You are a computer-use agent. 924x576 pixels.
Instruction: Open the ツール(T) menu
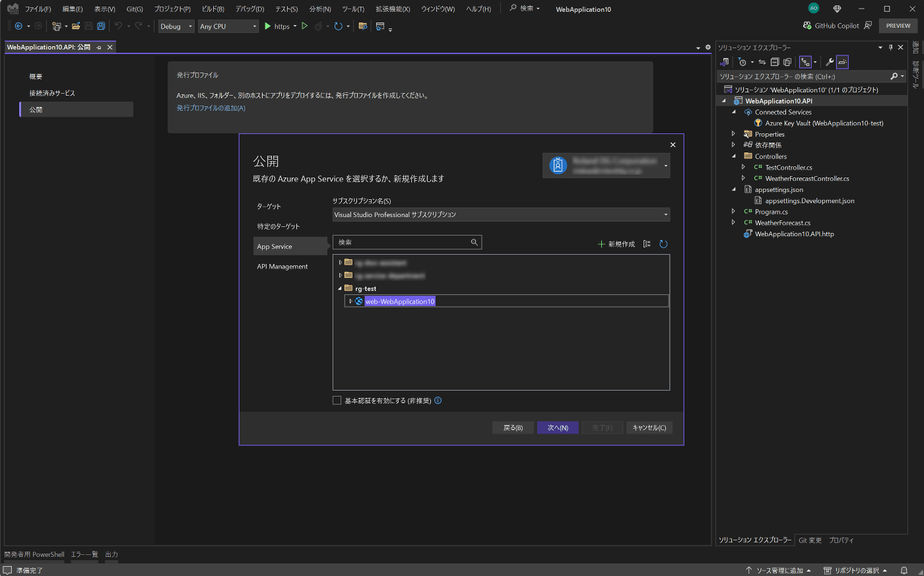[x=353, y=9]
